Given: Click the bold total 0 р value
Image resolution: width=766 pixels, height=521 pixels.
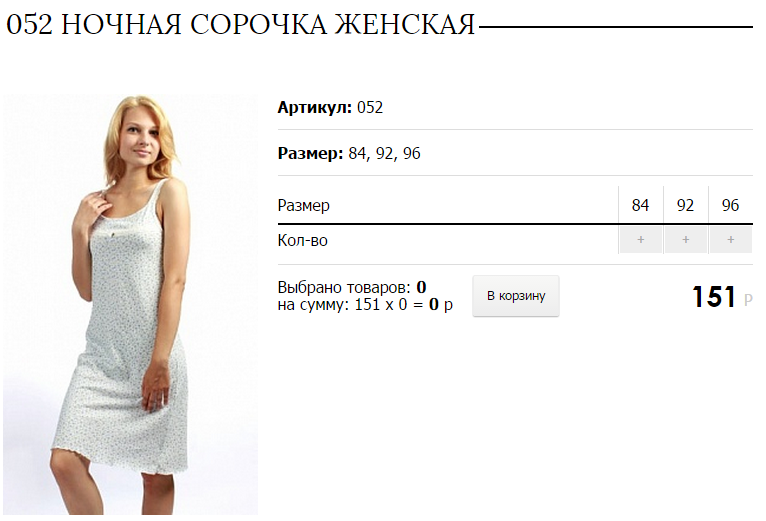Looking at the screenshot, I should [441, 304].
